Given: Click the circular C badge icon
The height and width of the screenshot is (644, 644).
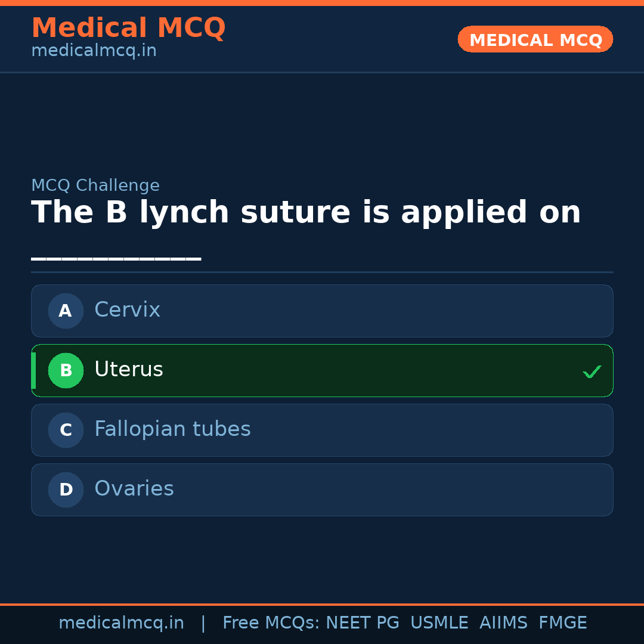Looking at the screenshot, I should click(x=66, y=430).
